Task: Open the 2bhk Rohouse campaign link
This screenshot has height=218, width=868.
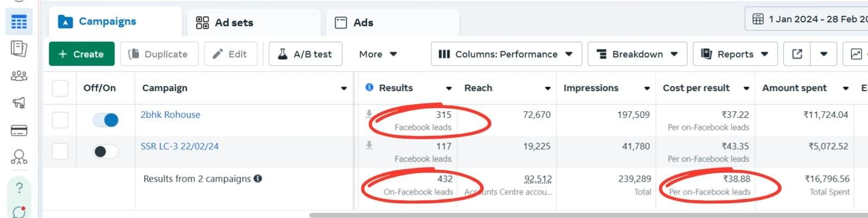Action: 170,115
